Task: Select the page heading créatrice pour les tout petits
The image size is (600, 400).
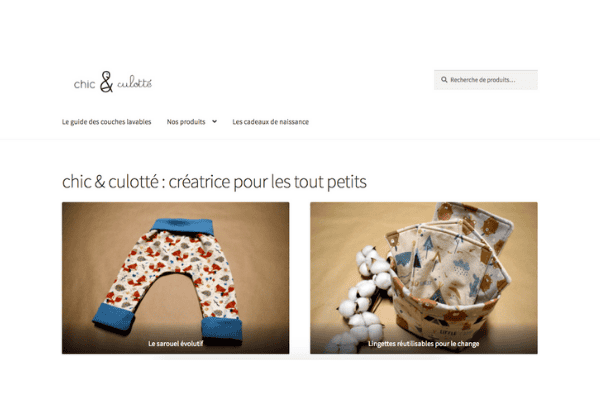Action: click(x=214, y=181)
